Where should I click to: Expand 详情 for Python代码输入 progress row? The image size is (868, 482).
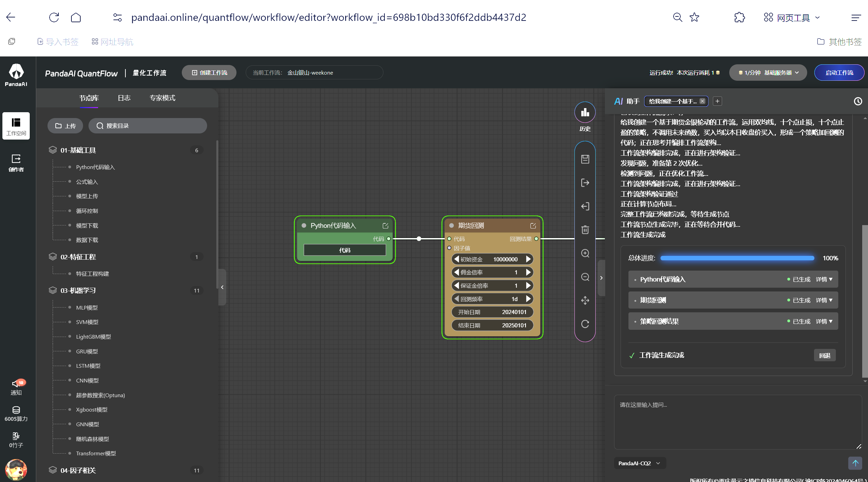[x=824, y=279]
